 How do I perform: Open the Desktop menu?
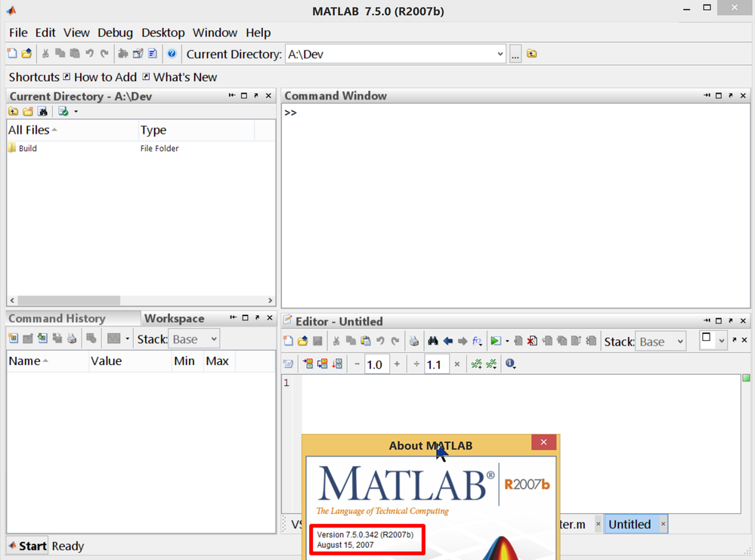tap(162, 32)
